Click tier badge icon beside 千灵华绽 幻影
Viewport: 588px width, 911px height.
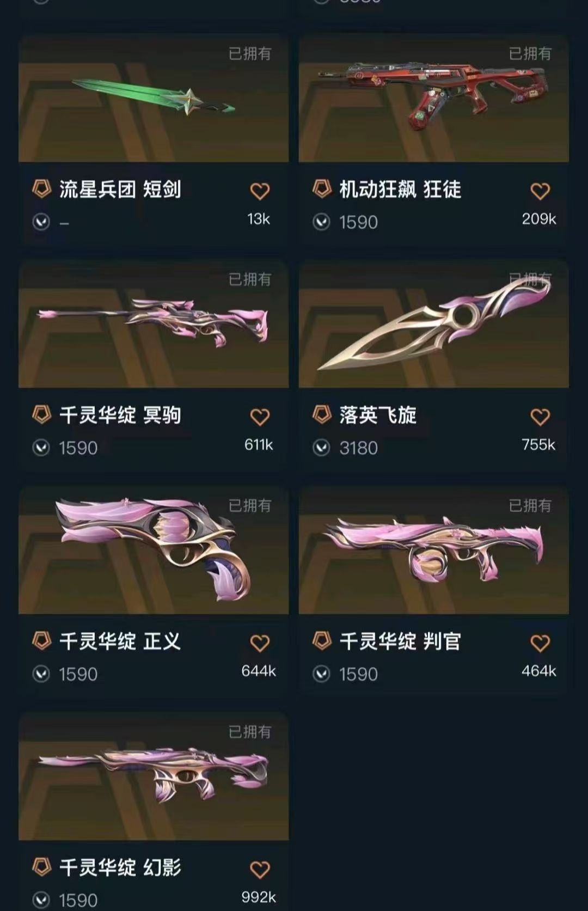tap(42, 867)
